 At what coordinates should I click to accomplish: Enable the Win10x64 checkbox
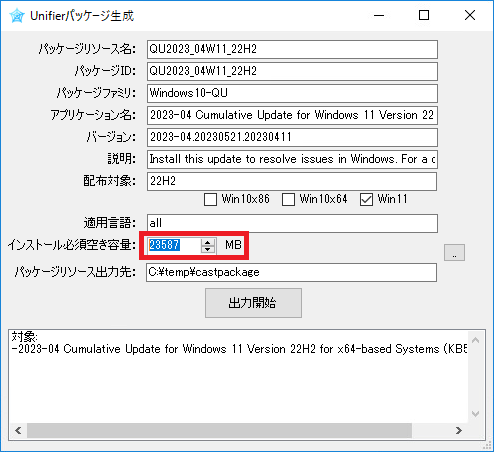tap(288, 200)
